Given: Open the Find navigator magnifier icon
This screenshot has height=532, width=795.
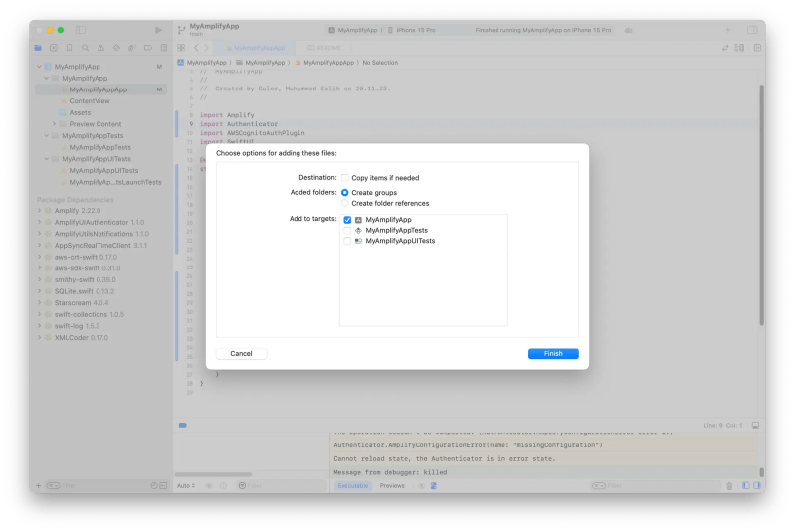Looking at the screenshot, I should (86, 48).
